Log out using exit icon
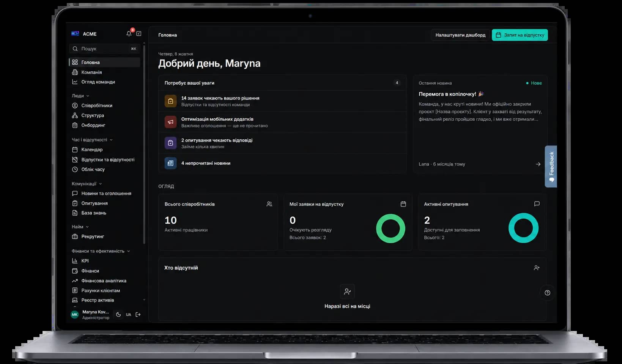Image resolution: width=622 pixels, height=364 pixels. [x=138, y=315]
